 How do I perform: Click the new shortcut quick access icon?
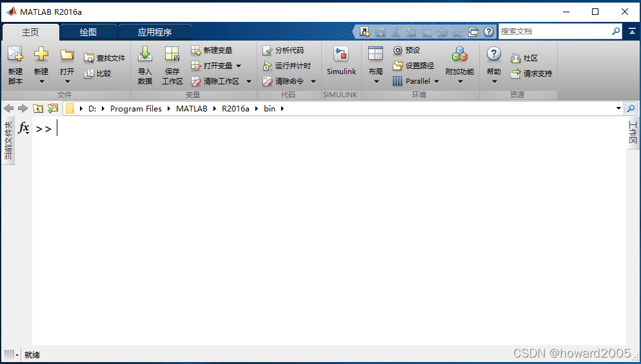pos(364,32)
